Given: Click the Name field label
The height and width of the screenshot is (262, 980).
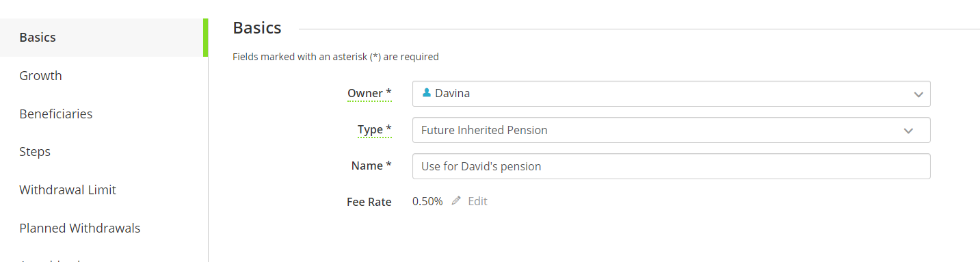Looking at the screenshot, I should tap(371, 166).
